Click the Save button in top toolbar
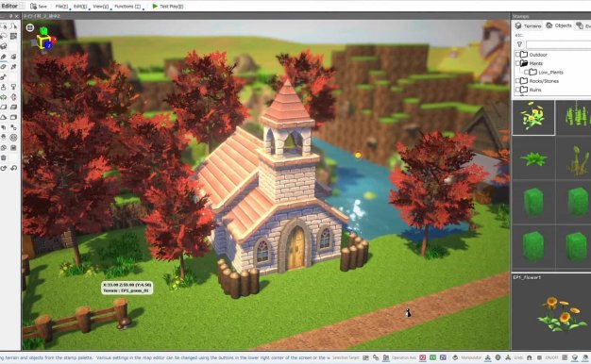 point(39,6)
